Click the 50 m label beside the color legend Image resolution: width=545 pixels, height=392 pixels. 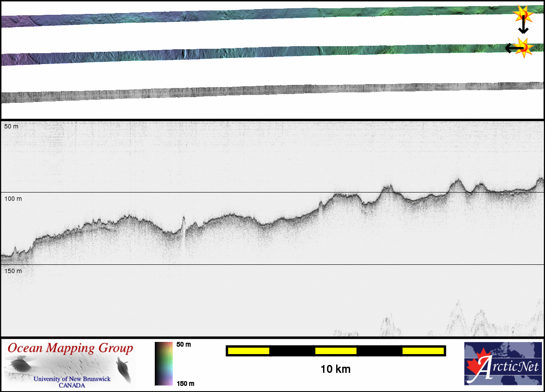coord(184,345)
